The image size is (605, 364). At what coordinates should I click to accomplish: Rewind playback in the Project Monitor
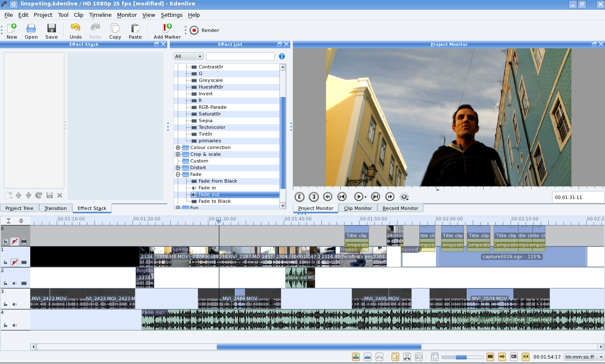(328, 197)
